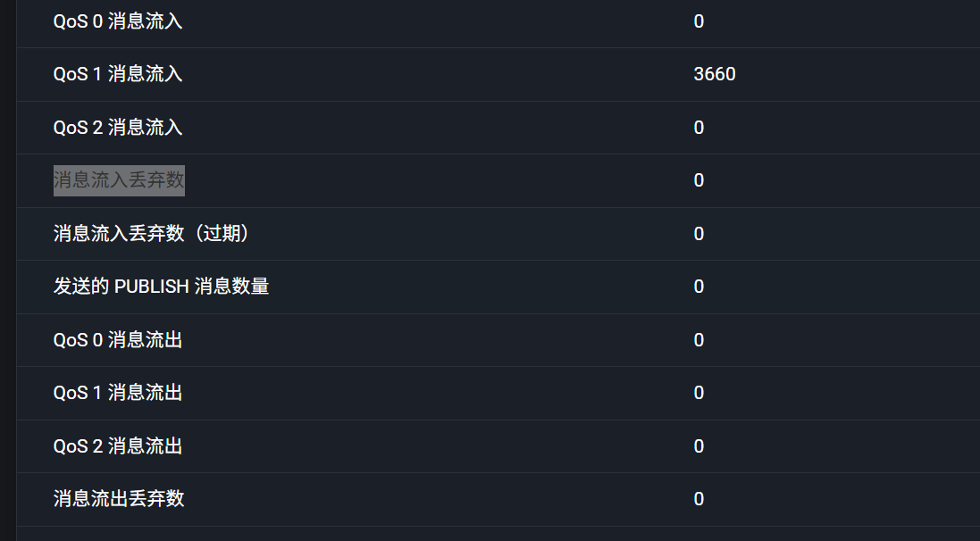Select the value of 发送的 PUBLISH 消息数量
This screenshot has height=541, width=980.
point(699,287)
